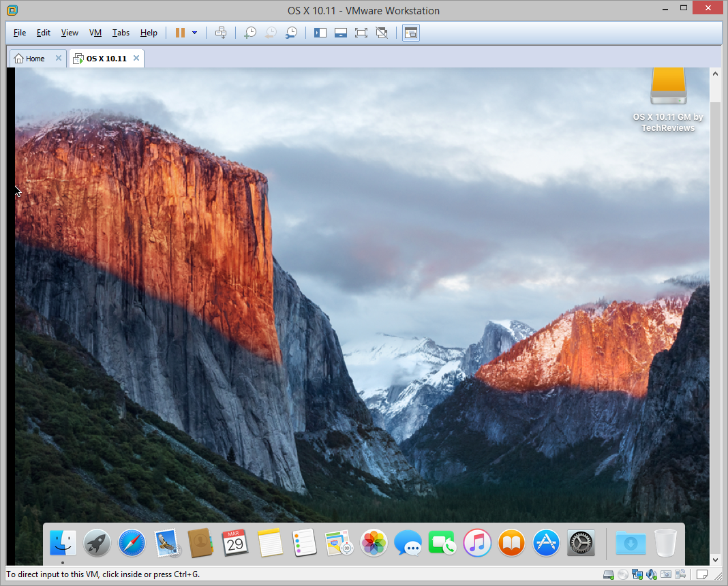Open iBooks in the Dock
728x586 pixels.
tap(512, 542)
